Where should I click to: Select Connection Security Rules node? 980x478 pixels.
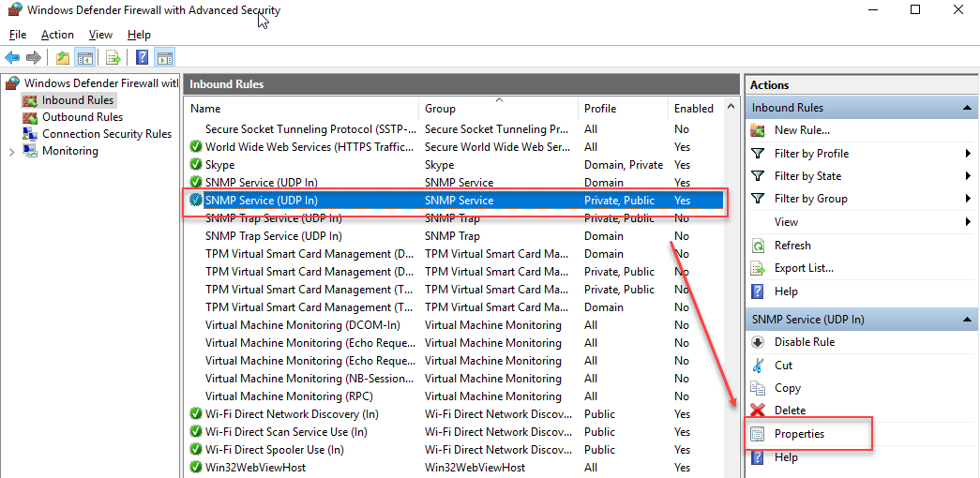tap(106, 134)
